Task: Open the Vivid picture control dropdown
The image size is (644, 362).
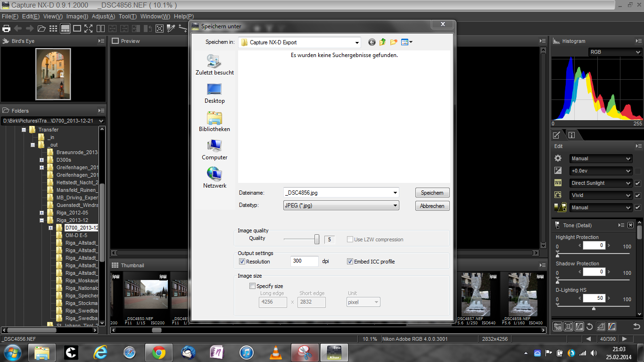Action: click(601, 195)
